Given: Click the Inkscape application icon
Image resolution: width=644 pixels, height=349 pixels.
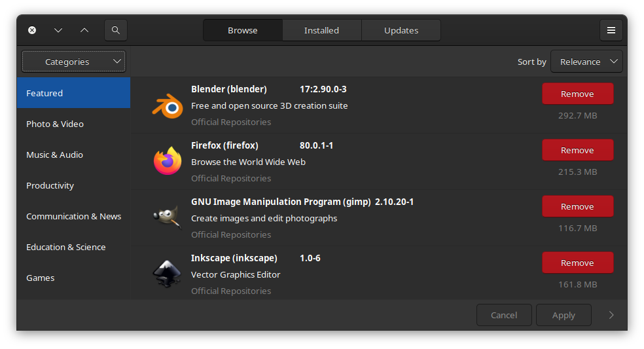Looking at the screenshot, I should (167, 273).
